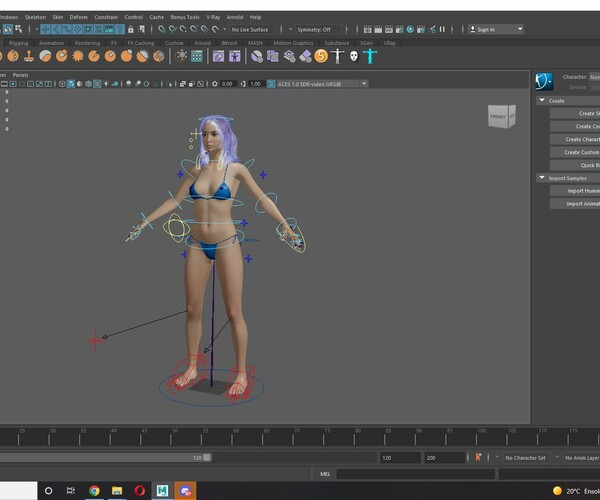Click the Import Human sample button
The width and height of the screenshot is (600, 500).
575,191
